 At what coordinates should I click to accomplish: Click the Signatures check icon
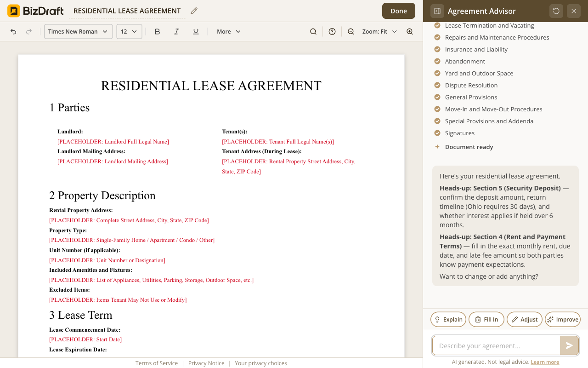pos(437,133)
